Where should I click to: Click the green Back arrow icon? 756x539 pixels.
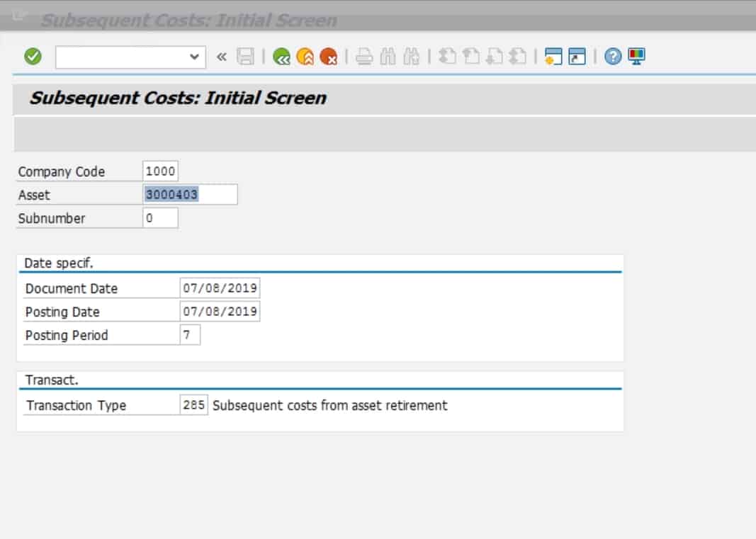pos(281,57)
